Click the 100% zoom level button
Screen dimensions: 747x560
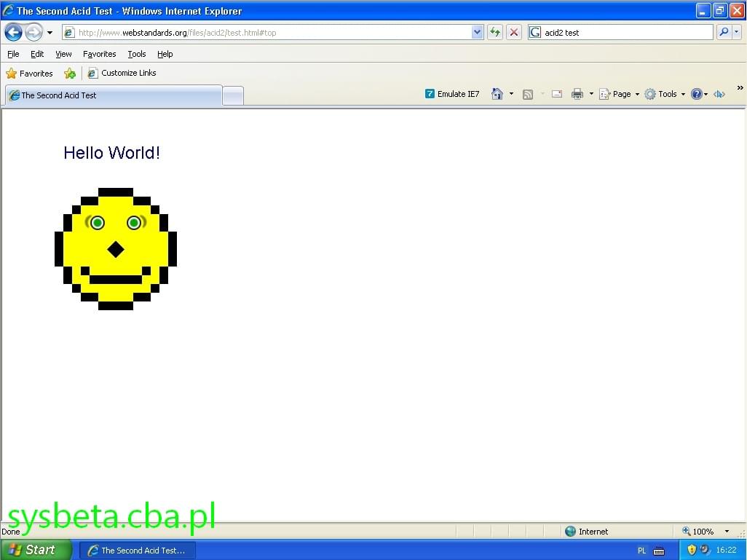point(697,532)
